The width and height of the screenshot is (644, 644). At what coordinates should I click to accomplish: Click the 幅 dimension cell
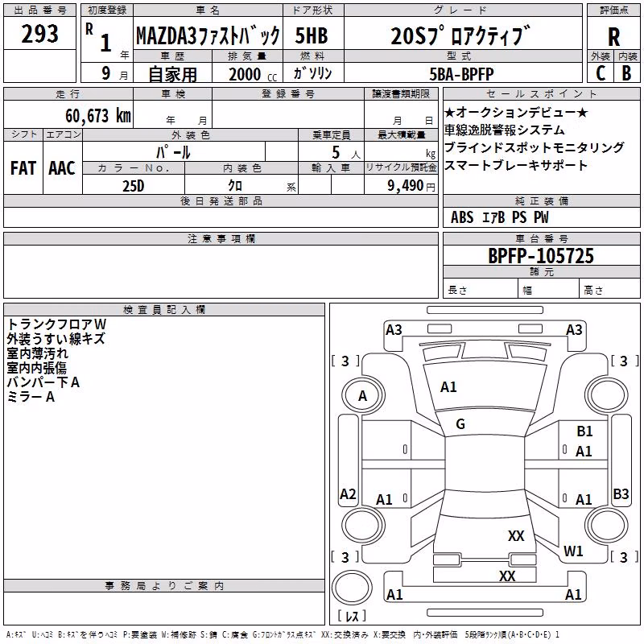(x=548, y=290)
